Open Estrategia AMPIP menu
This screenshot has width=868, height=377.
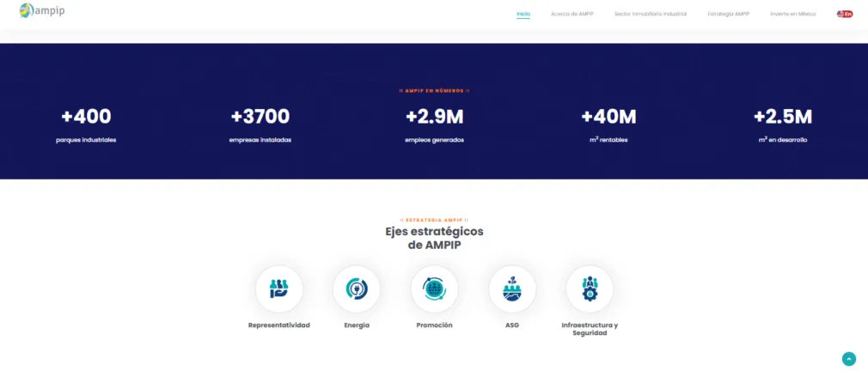coord(729,14)
